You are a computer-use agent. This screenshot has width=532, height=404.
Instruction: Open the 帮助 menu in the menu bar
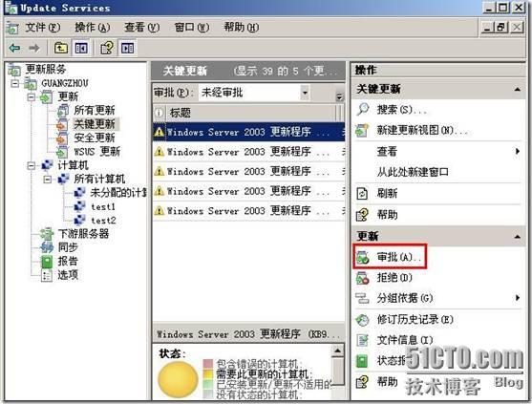coord(242,27)
